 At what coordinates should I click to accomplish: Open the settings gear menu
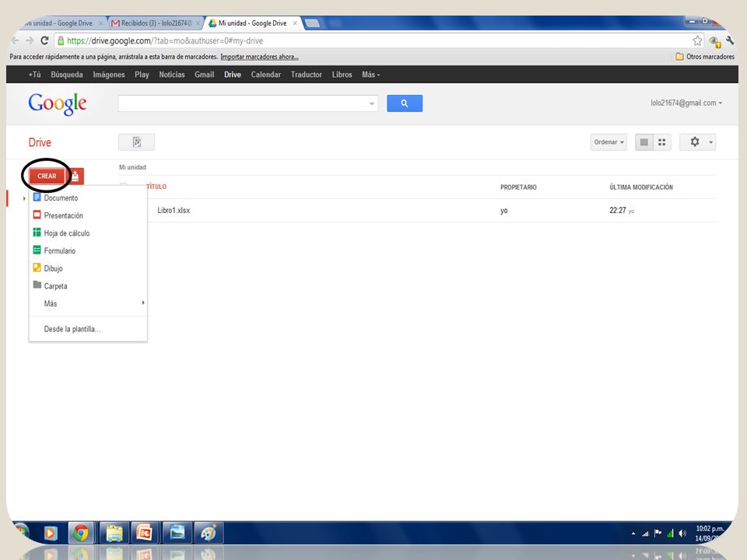pyautogui.click(x=697, y=142)
